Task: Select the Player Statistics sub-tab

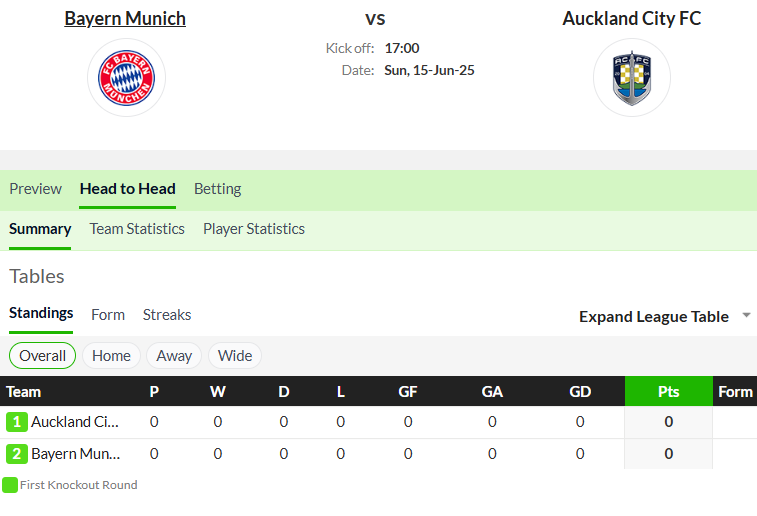Action: [x=254, y=229]
